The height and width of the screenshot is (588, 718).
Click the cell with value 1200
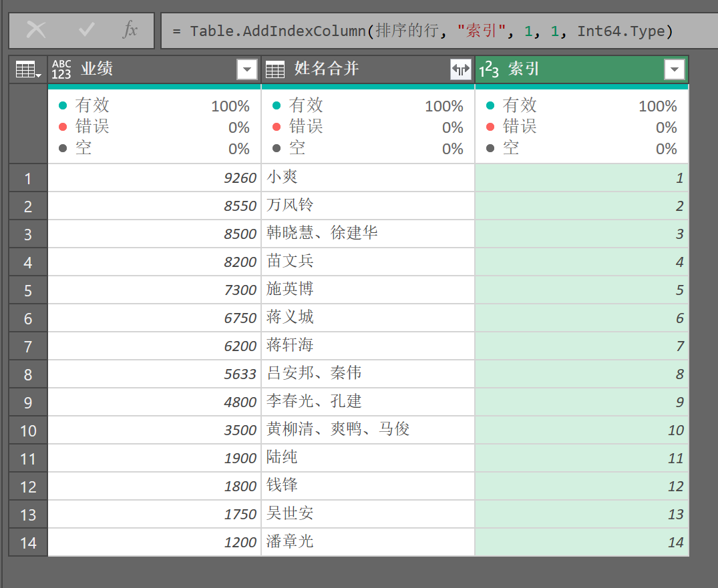[x=154, y=543]
